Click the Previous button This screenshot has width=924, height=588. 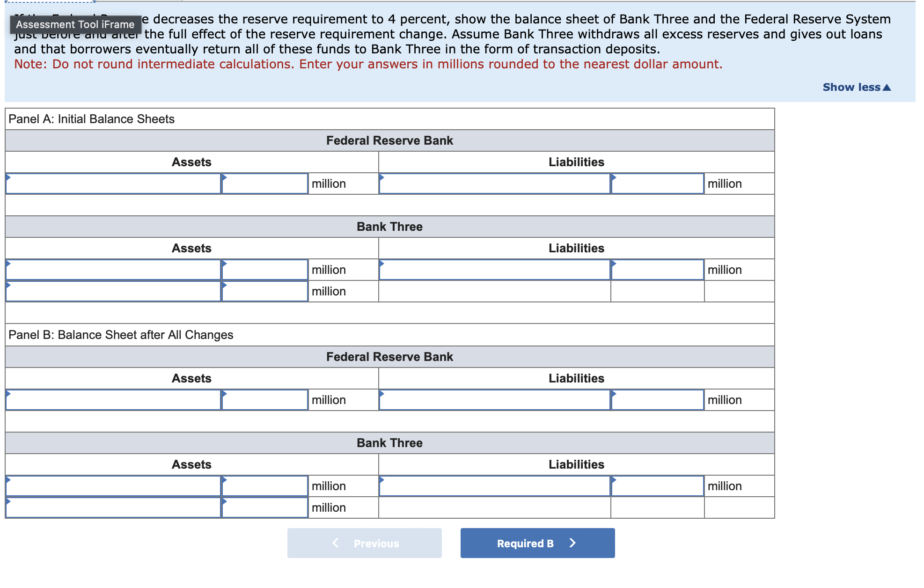[364, 543]
